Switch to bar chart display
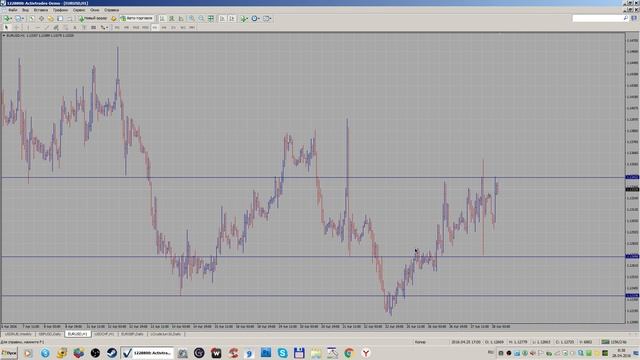 coord(162,18)
